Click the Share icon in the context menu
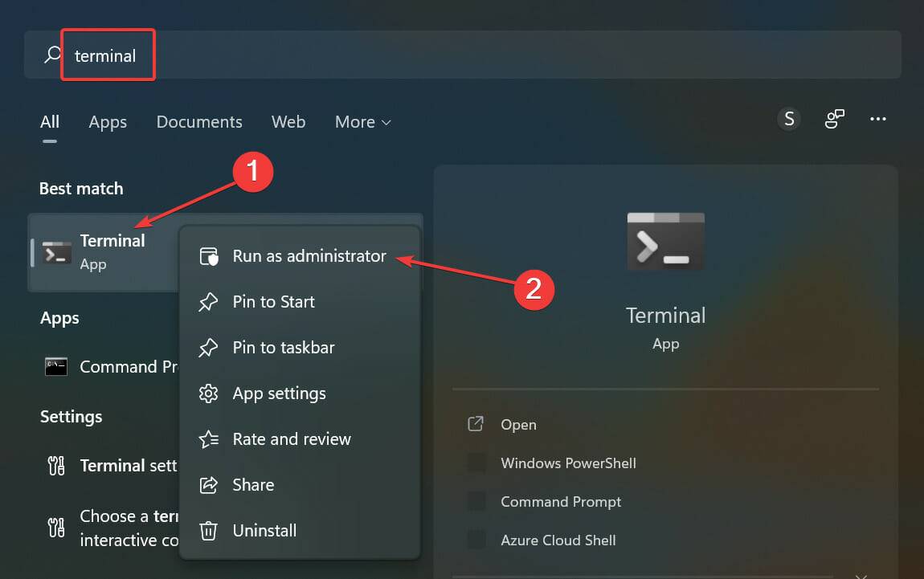 [x=208, y=484]
